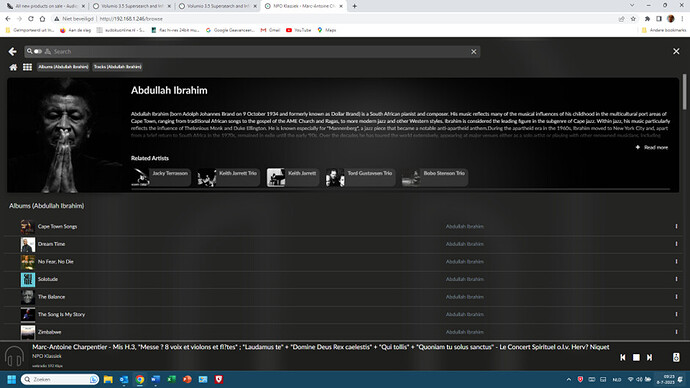Screen dimensions: 690x388
Task: Open related artist Tord Gustavsen Trio
Action: coord(360,177)
